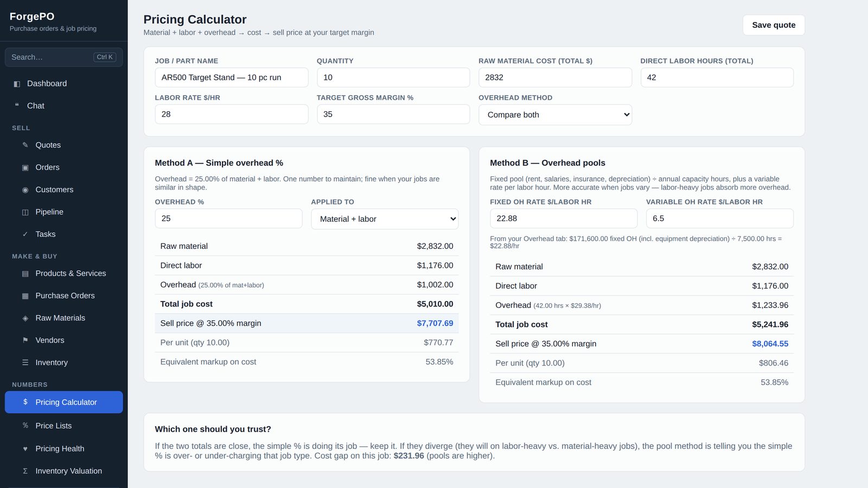Open the Dashboard page
This screenshot has width=868, height=488.
(64, 84)
